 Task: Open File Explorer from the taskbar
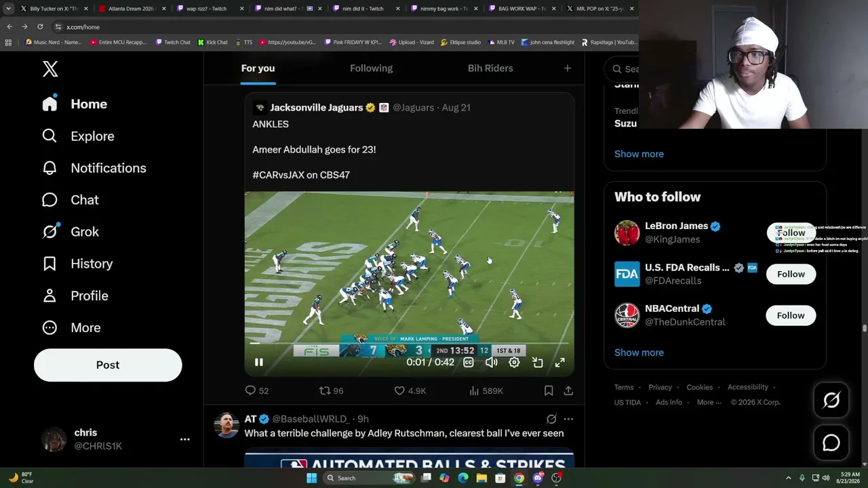481,478
